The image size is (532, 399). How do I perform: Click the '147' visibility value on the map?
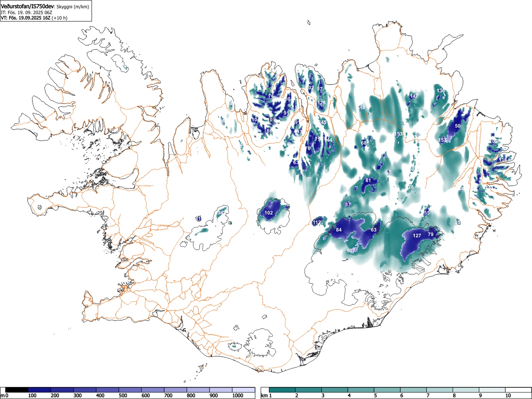point(414,96)
